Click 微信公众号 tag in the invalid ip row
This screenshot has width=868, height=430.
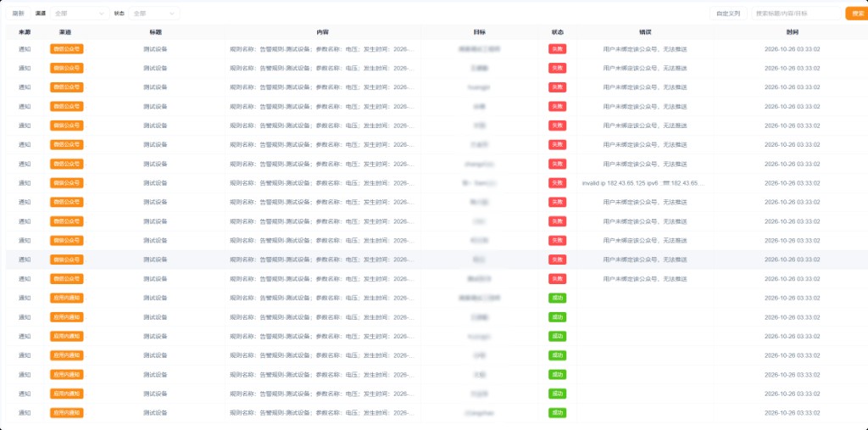[x=66, y=183]
